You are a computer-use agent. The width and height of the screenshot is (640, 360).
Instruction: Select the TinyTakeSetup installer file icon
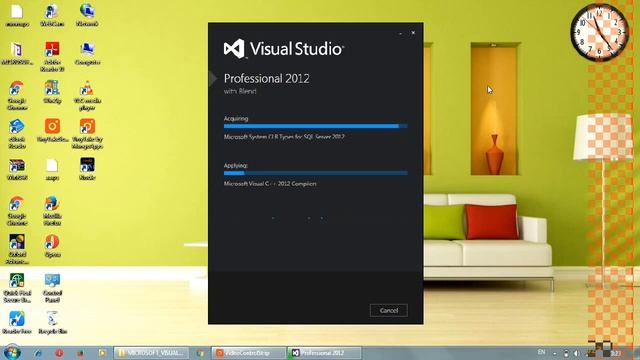(52, 131)
